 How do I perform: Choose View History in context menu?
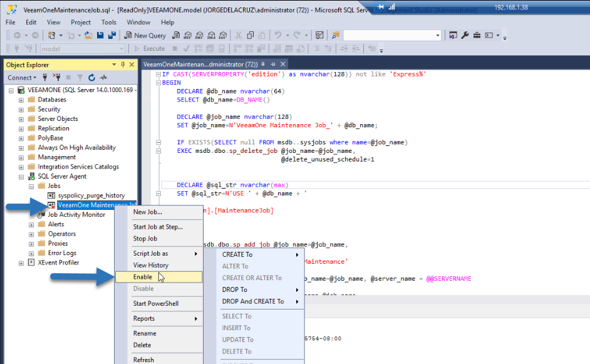pos(159,266)
